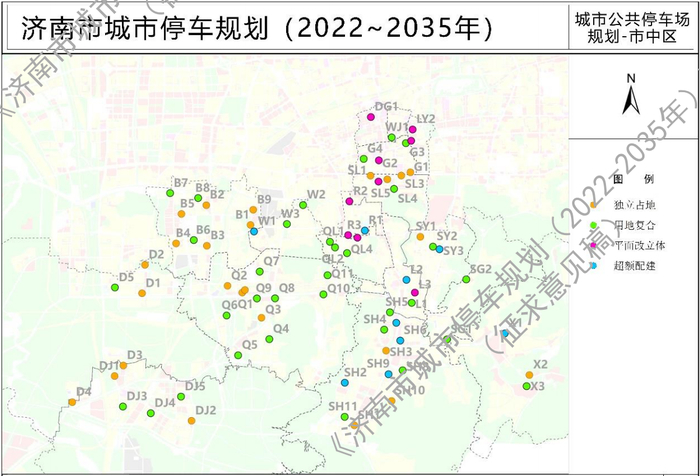Click the green X3 marker

(527, 386)
